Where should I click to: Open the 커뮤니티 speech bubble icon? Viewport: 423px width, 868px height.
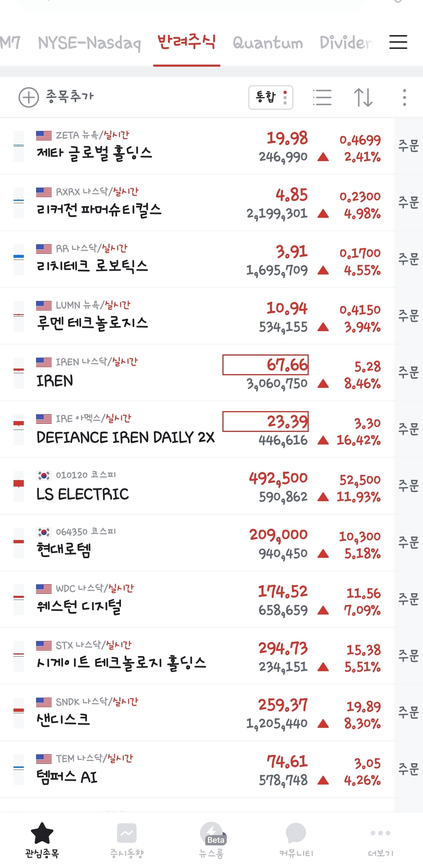coord(296,833)
